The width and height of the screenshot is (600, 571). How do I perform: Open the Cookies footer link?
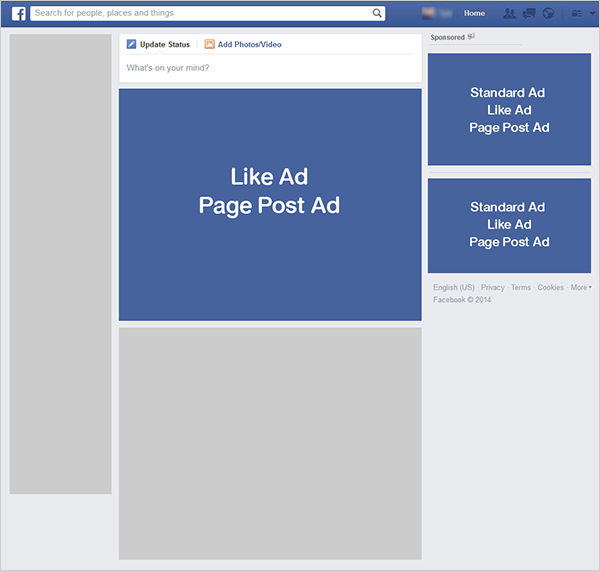551,287
